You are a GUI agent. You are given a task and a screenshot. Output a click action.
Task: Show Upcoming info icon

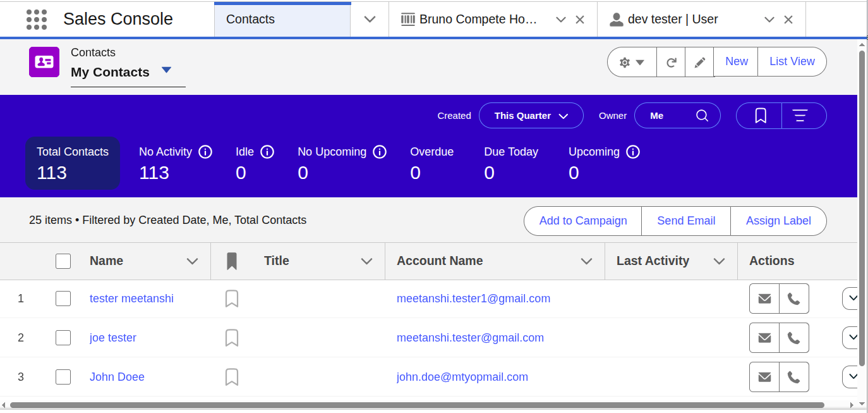point(633,152)
